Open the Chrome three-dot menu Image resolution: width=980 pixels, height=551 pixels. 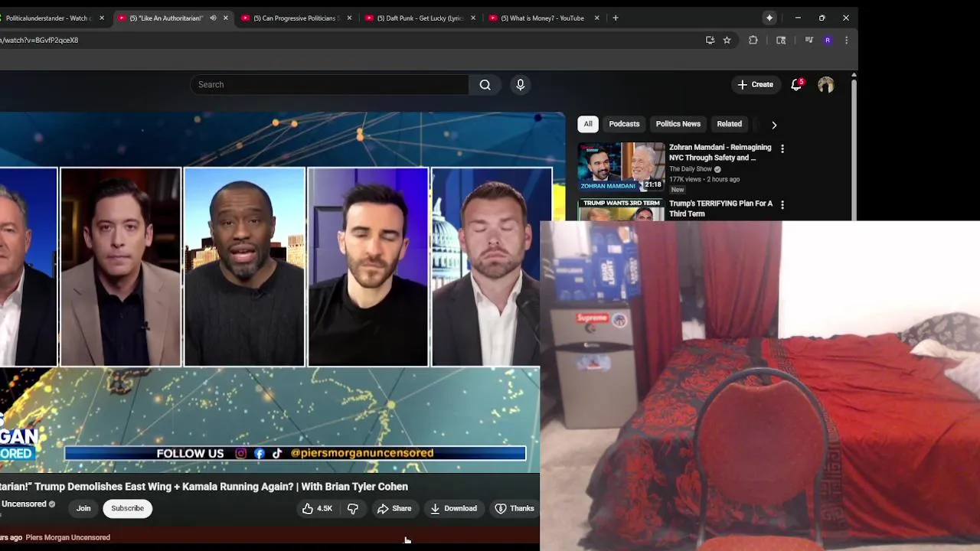846,40
